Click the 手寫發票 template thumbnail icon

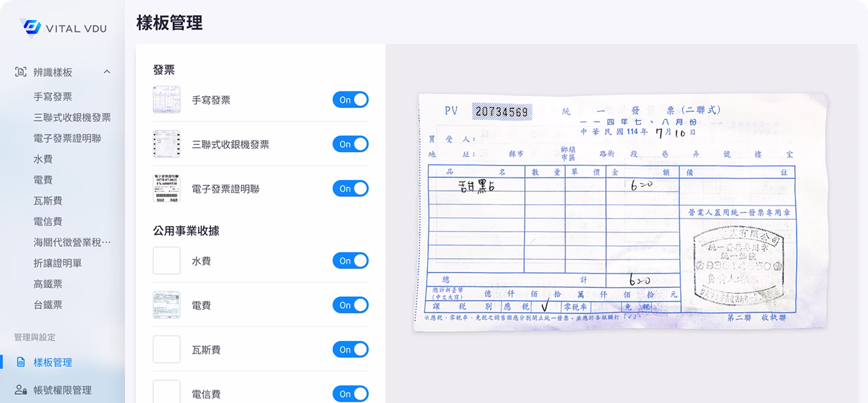point(166,100)
